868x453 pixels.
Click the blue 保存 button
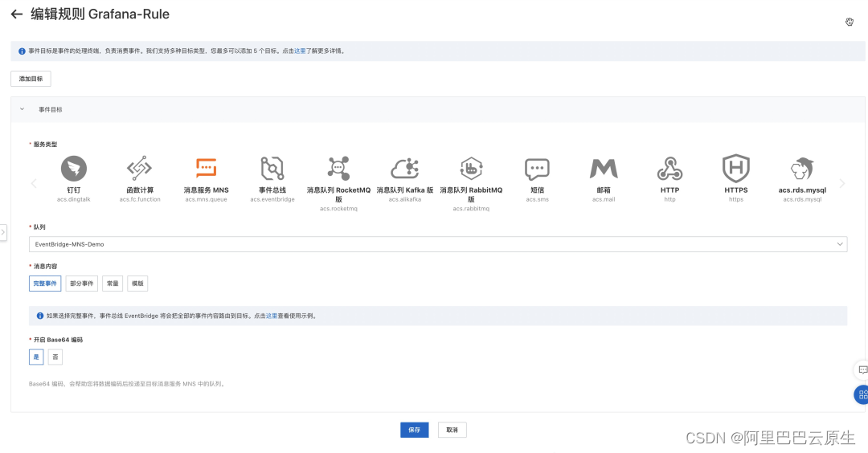(415, 430)
